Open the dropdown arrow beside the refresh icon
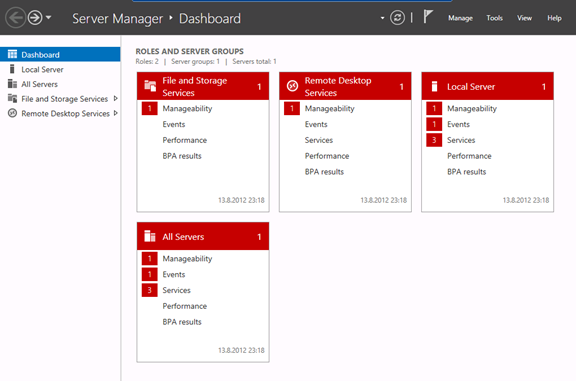 pyautogui.click(x=382, y=18)
